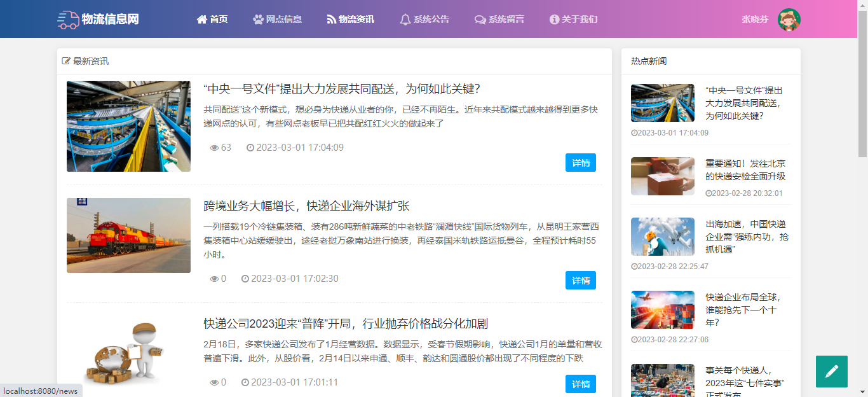The height and width of the screenshot is (397, 868).
Task: Open article 跨境业务大幅增长，快递企业海外谋扩张
Action: coord(306,206)
